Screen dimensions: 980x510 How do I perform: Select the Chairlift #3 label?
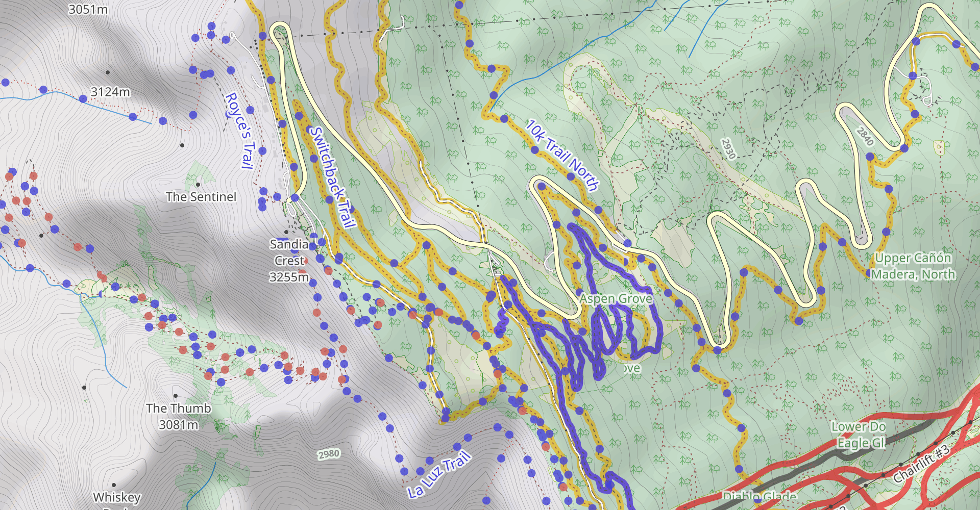point(922,464)
